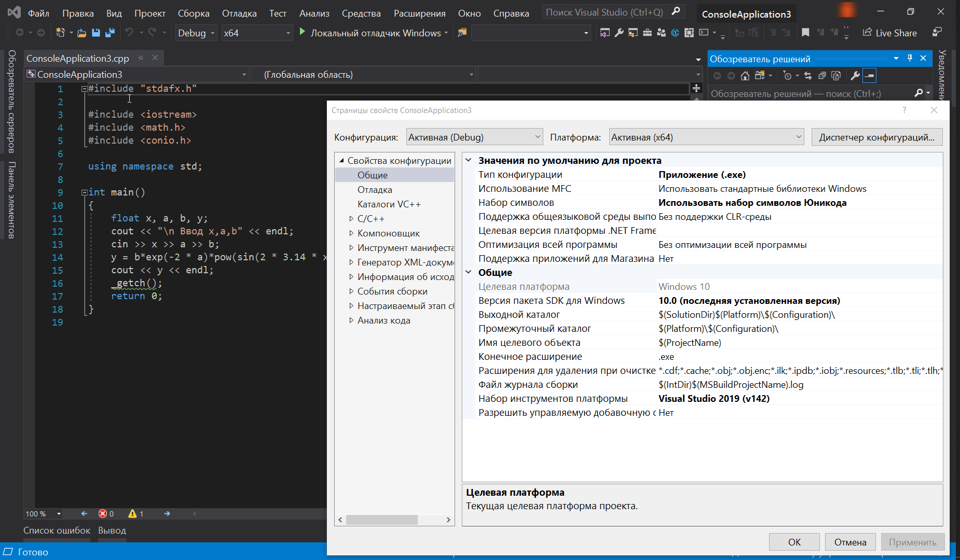Click the Open File folder icon
The image size is (960, 560).
pos(81,33)
